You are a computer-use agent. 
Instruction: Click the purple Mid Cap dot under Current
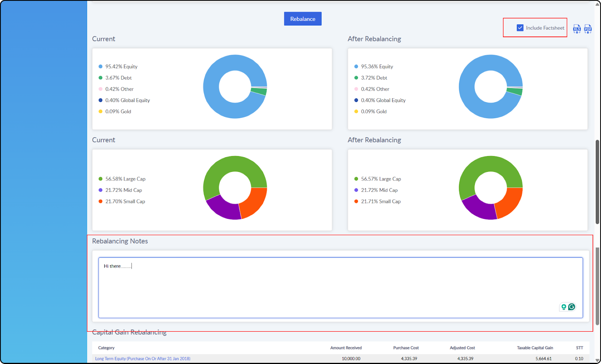click(x=100, y=190)
